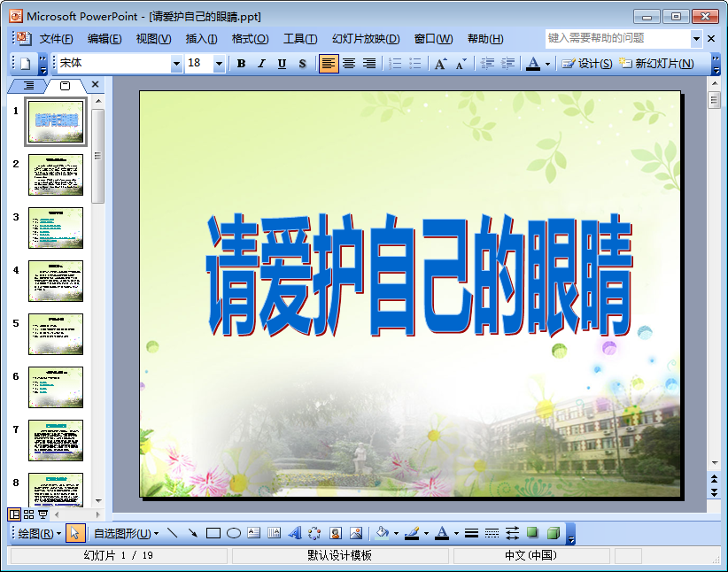Image resolution: width=728 pixels, height=572 pixels.
Task: Insert WordArt
Action: [x=294, y=533]
